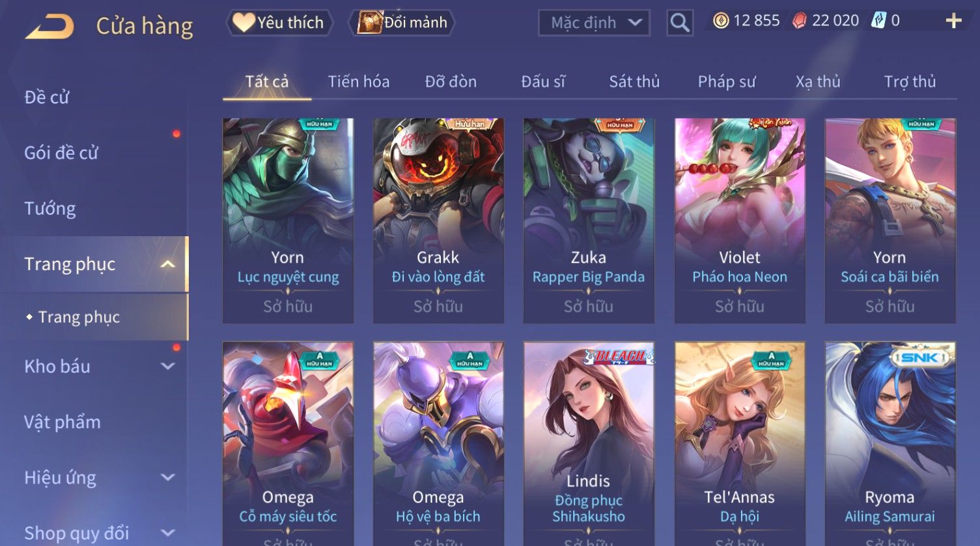Switch to the Sát thủ tab
Image resolution: width=980 pixels, height=546 pixels.
coord(634,81)
